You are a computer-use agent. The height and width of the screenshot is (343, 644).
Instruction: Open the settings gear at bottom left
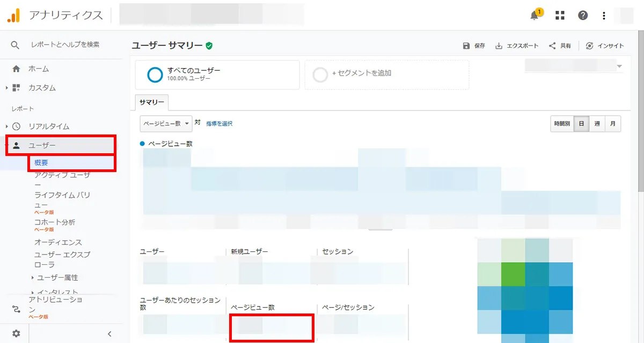[x=17, y=333]
